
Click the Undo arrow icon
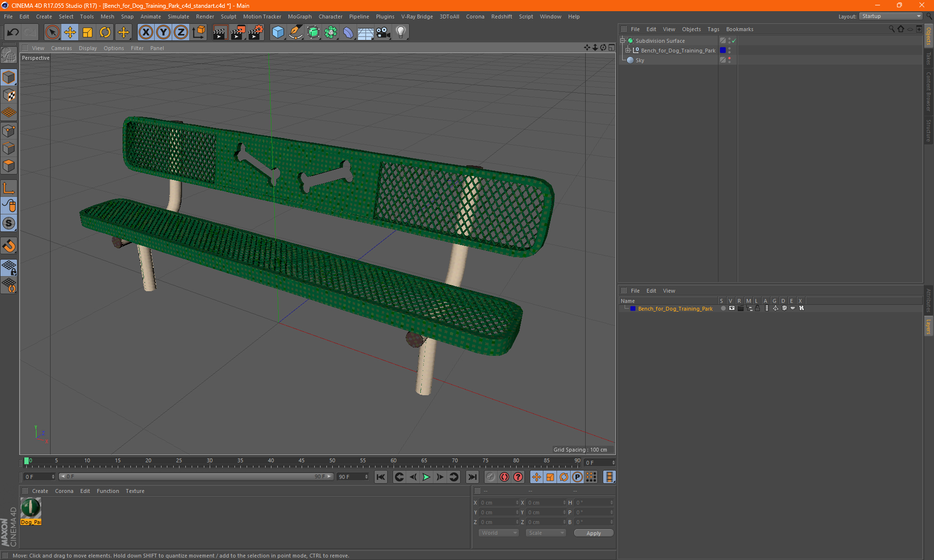click(13, 33)
